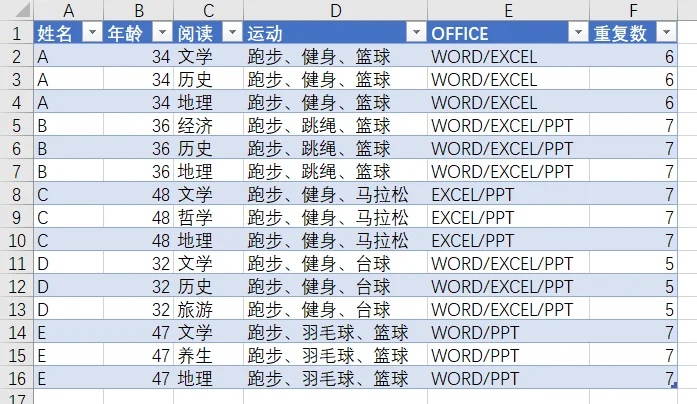This screenshot has height=404, width=697.
Task: Select 跑步、健身、台球 in row 12
Action: [336, 286]
